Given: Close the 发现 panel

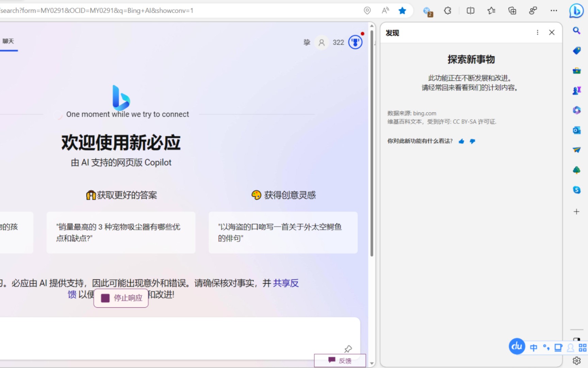Looking at the screenshot, I should 552,32.
